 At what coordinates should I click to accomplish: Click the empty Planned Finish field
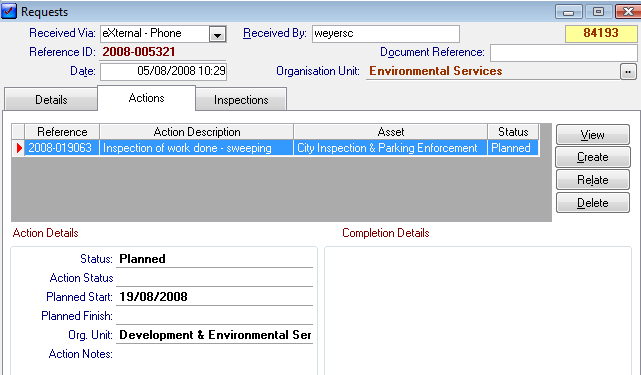coord(214,316)
